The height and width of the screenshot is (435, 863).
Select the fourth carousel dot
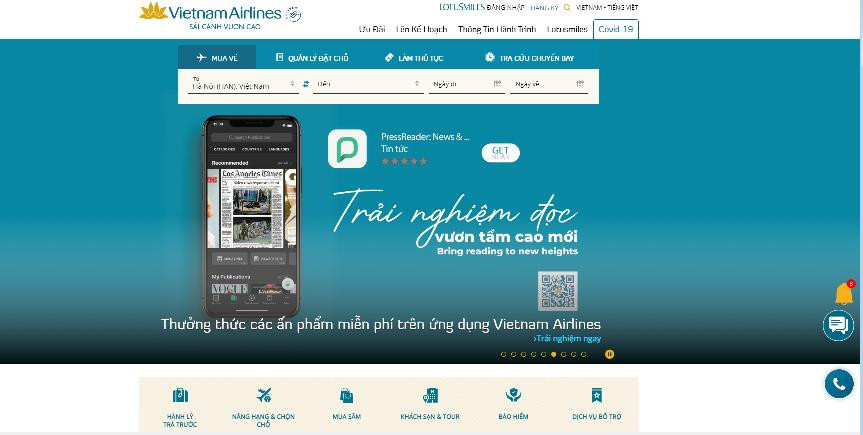pos(533,355)
